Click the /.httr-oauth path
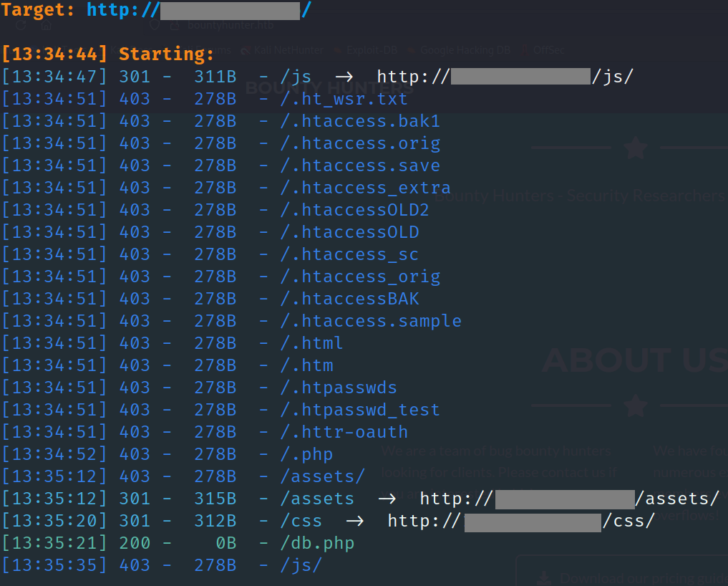 point(344,432)
